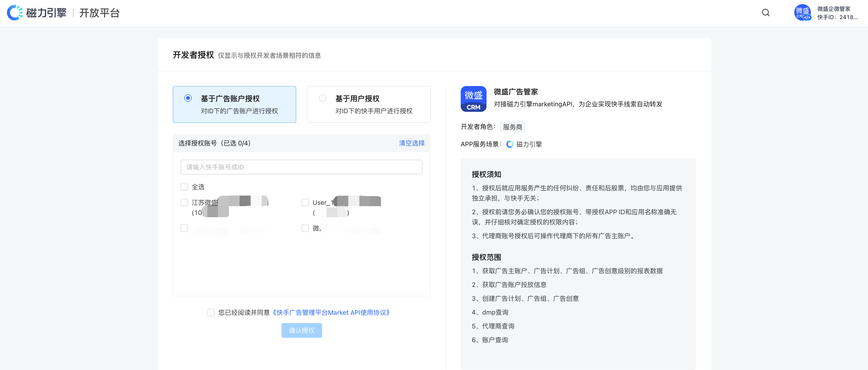Click 微盛企微管家 account name
The width and height of the screenshot is (868, 370).
pyautogui.click(x=834, y=9)
